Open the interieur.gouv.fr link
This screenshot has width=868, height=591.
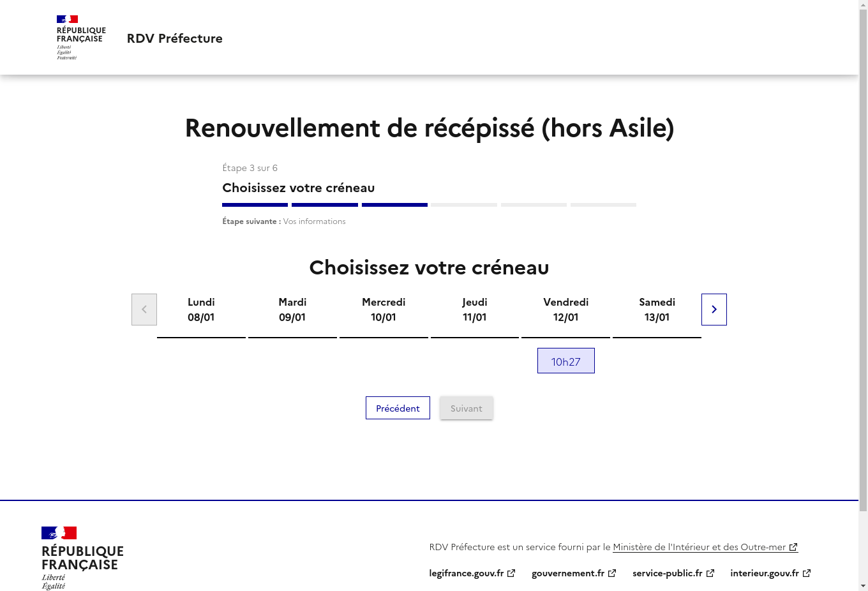pos(770,573)
